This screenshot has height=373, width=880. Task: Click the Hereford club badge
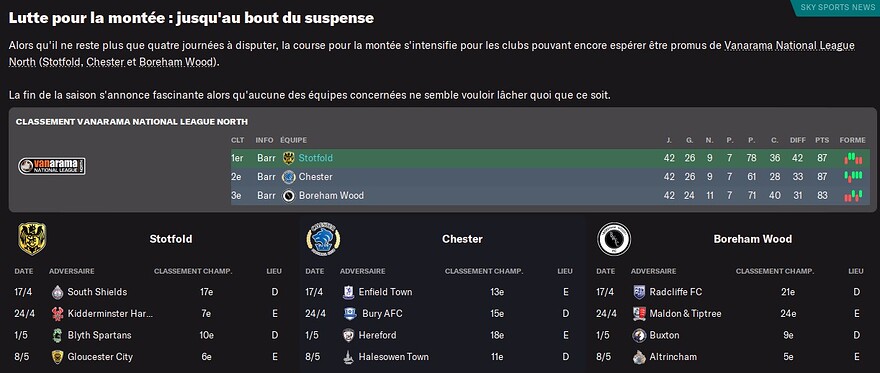349,335
